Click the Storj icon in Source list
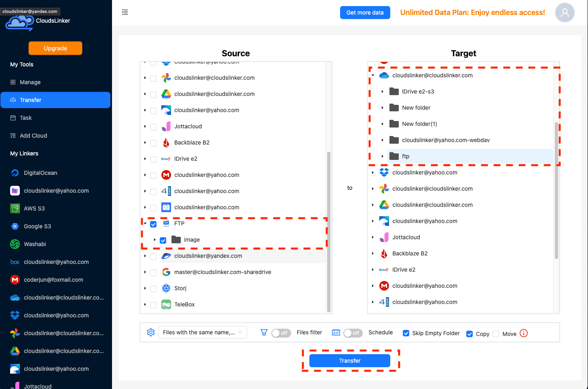Viewport: 588px width, 389px height. (166, 288)
